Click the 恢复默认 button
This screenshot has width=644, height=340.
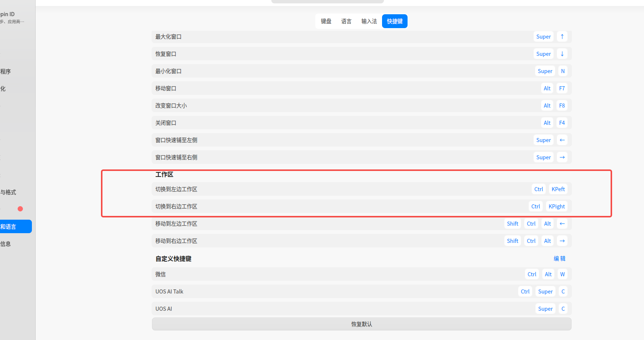[x=362, y=324]
